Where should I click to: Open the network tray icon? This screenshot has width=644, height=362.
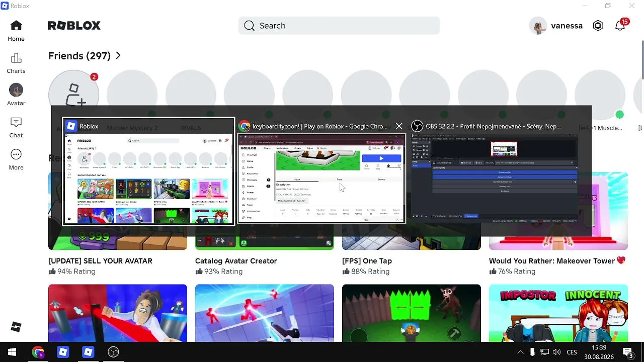coord(544,352)
